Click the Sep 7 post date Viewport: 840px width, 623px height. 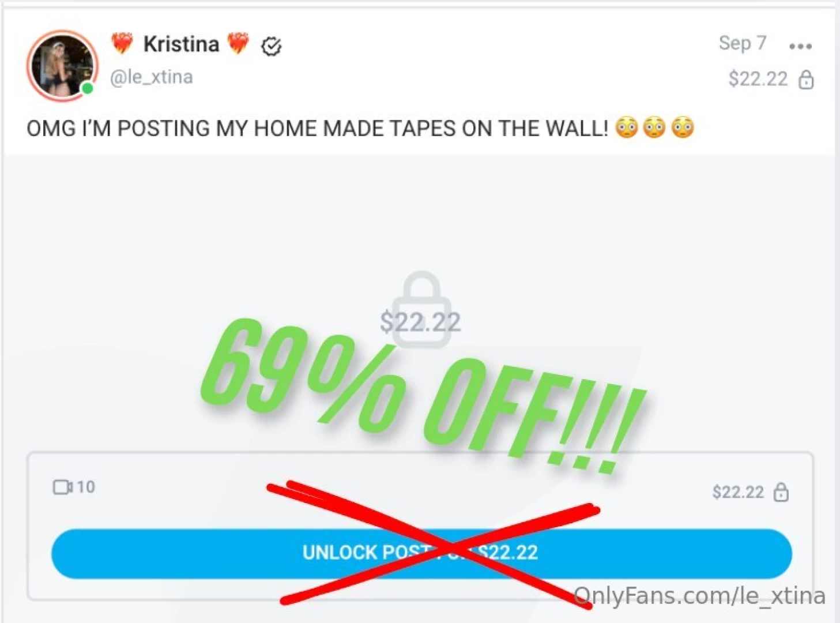[742, 43]
